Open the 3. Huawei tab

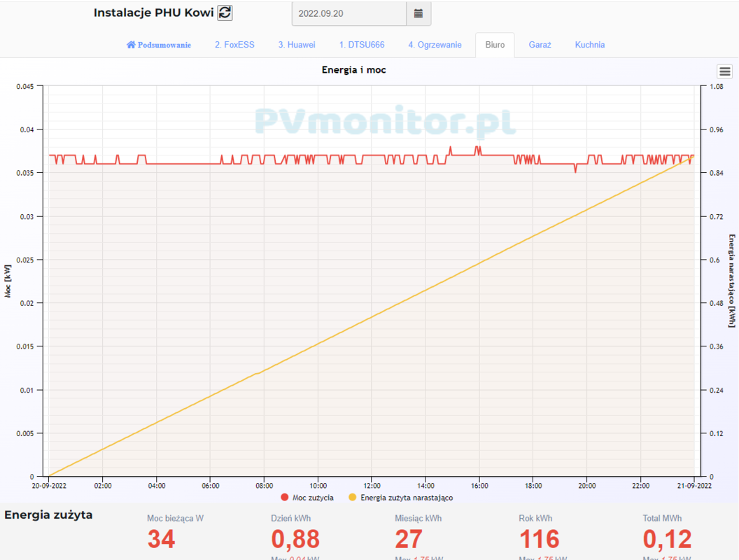pos(297,45)
